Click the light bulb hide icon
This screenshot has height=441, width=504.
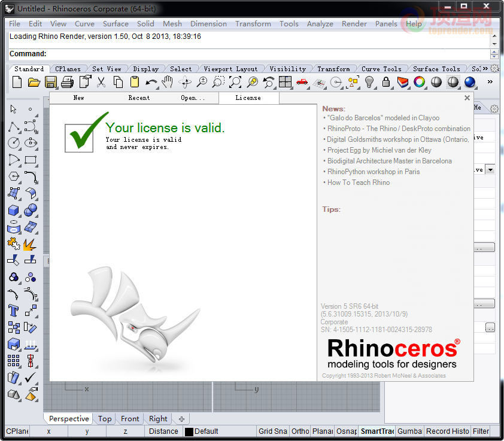pos(370,83)
